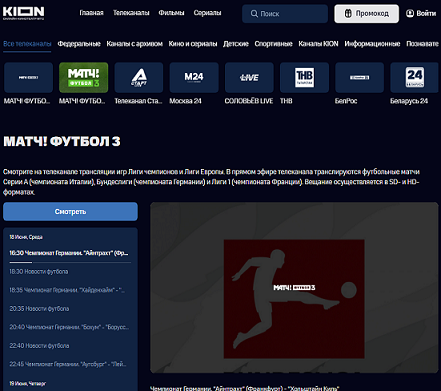Click СОЛОВЬЁВ LIVE label under tile
Viewport: 441px width, 391px height.
pos(249,101)
